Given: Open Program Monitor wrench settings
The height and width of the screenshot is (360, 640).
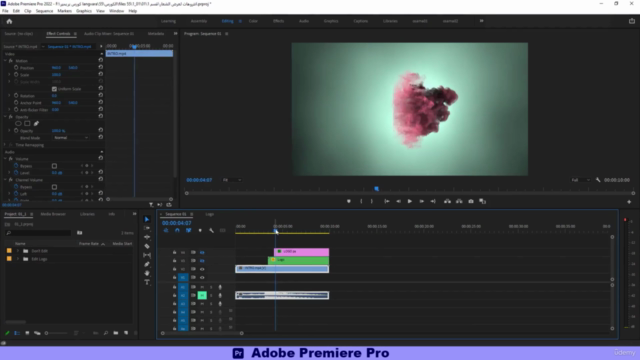Looking at the screenshot, I should pyautogui.click(x=598, y=180).
